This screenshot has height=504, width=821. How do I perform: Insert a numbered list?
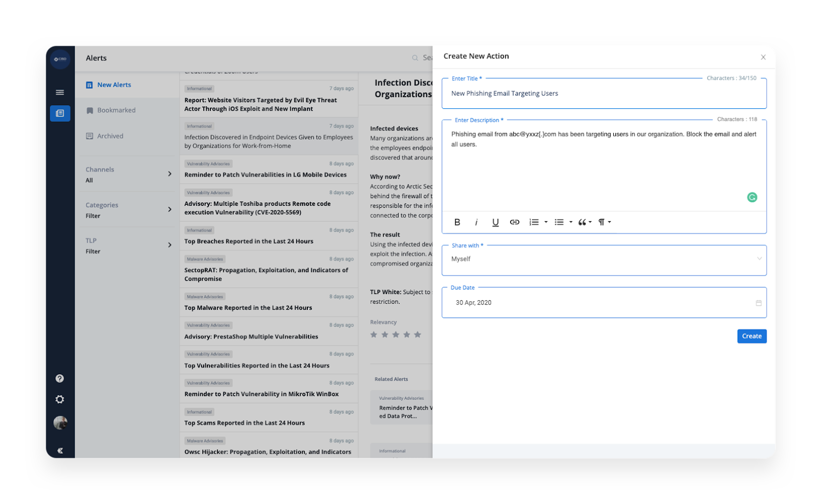[x=534, y=222]
